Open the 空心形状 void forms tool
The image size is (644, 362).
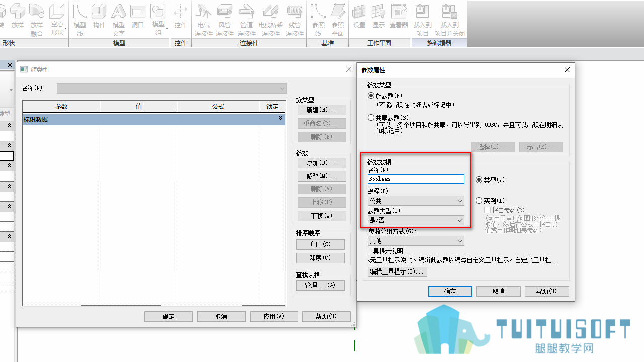coord(57,19)
